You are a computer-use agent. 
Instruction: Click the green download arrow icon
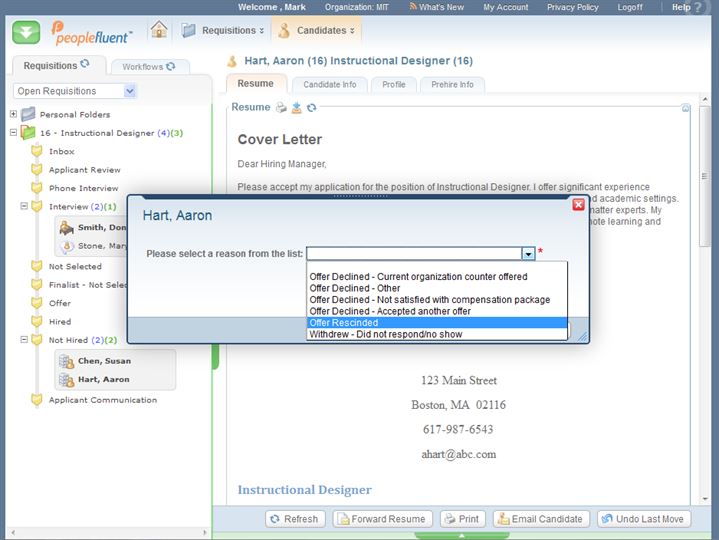coord(27,32)
